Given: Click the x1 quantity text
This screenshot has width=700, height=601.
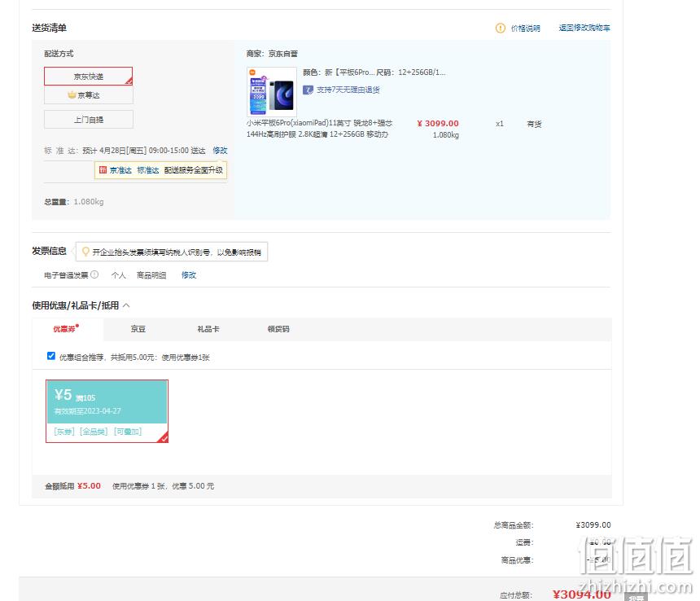Looking at the screenshot, I should [x=500, y=124].
